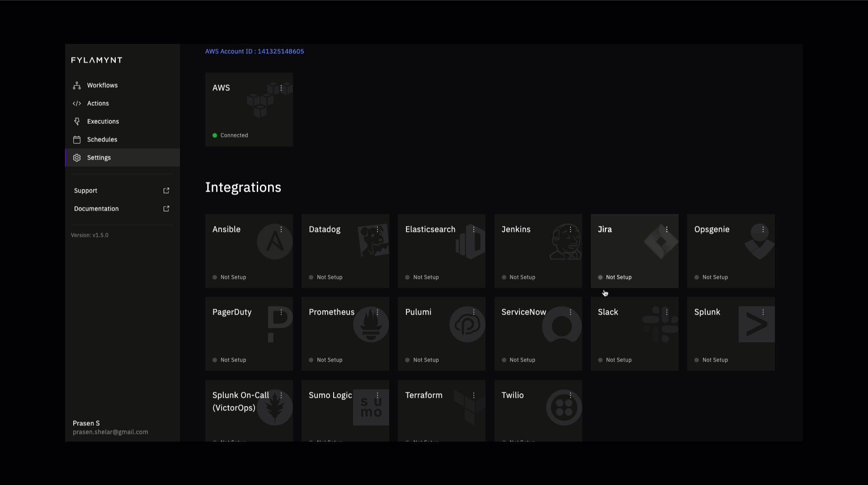Click the Support external link icon
Screen dimensions: 868x485
point(166,191)
